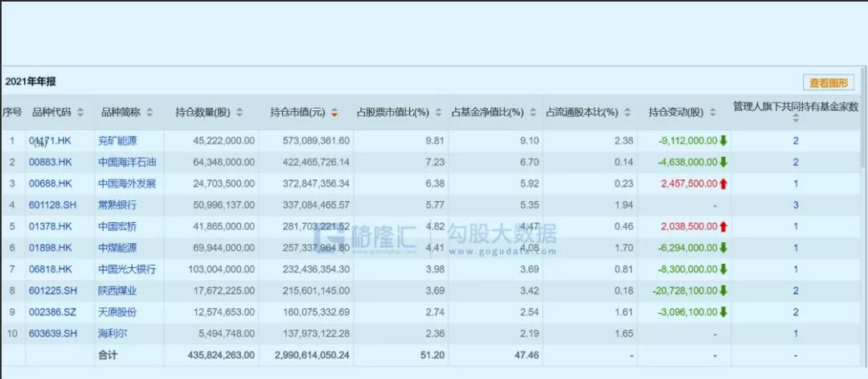The height and width of the screenshot is (379, 868).
Task: Open stock code 00688.HK link
Action: pos(51,183)
